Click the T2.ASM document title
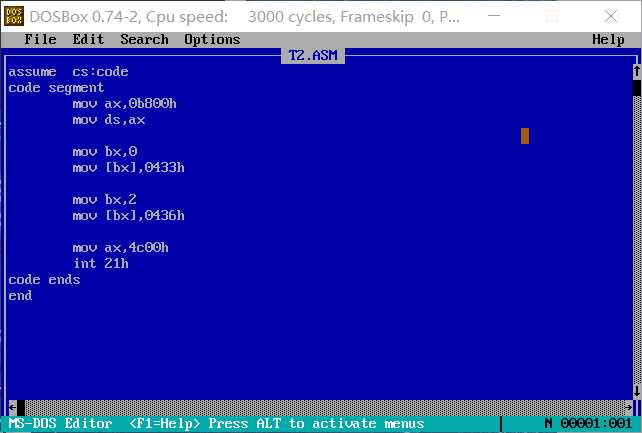 313,55
